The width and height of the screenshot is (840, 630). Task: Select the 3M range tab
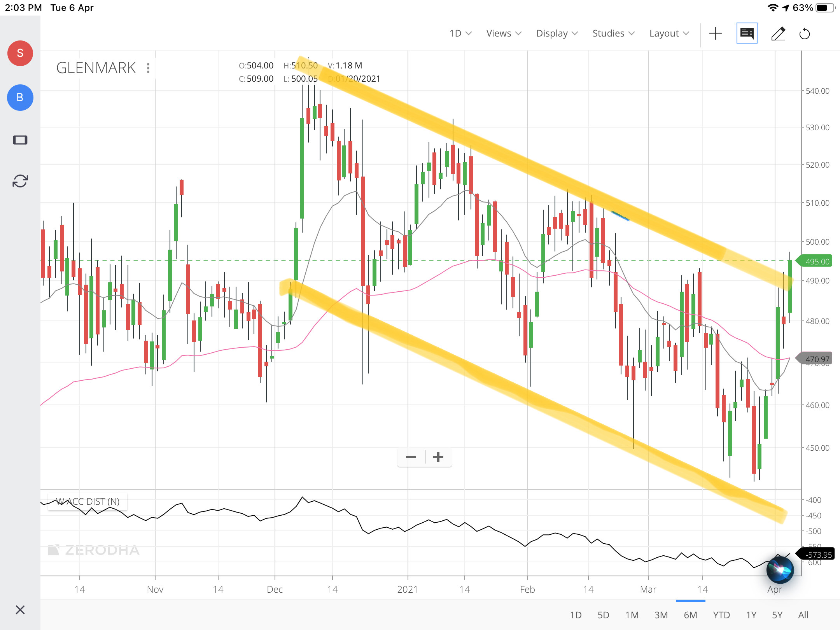661,615
